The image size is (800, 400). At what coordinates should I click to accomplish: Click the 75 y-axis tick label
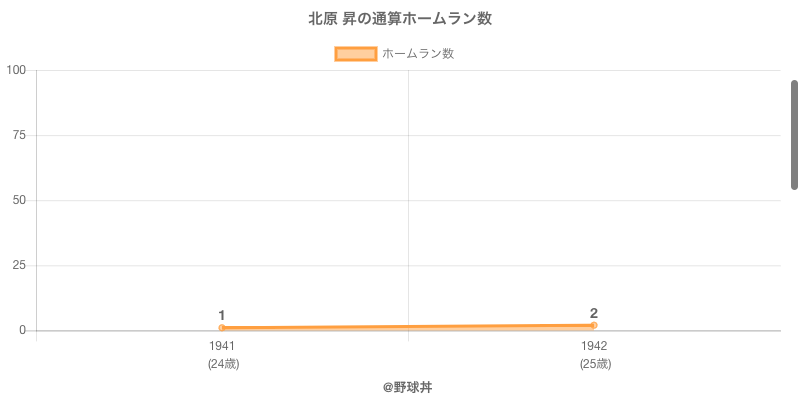click(x=20, y=135)
